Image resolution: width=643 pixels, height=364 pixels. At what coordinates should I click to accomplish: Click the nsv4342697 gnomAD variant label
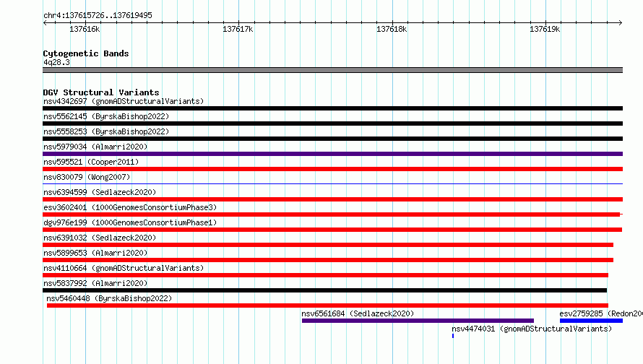tap(124, 101)
